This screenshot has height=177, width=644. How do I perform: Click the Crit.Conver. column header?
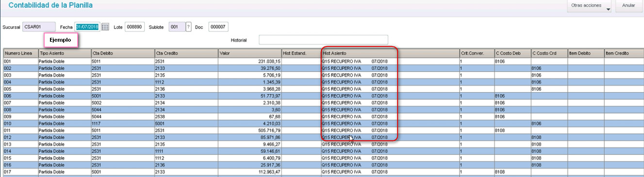point(477,53)
